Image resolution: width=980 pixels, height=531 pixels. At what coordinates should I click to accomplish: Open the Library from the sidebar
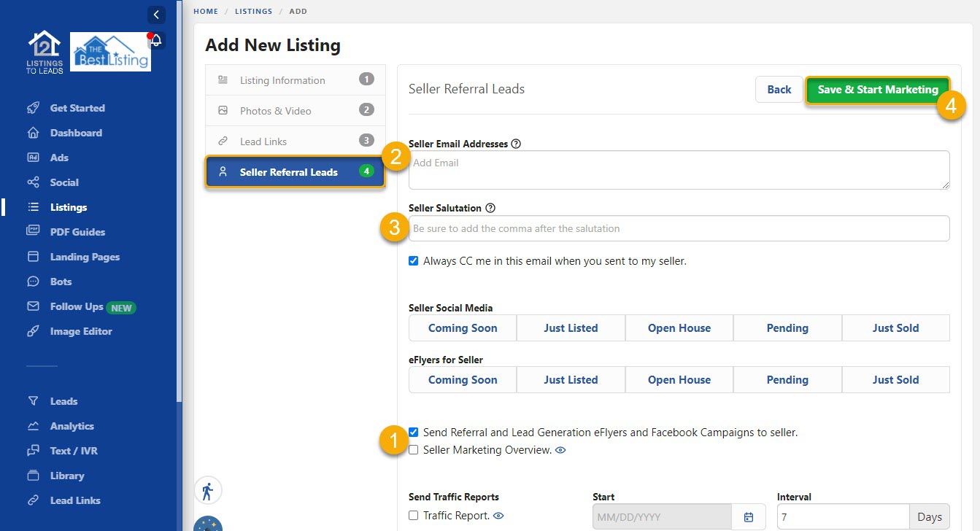click(x=65, y=475)
